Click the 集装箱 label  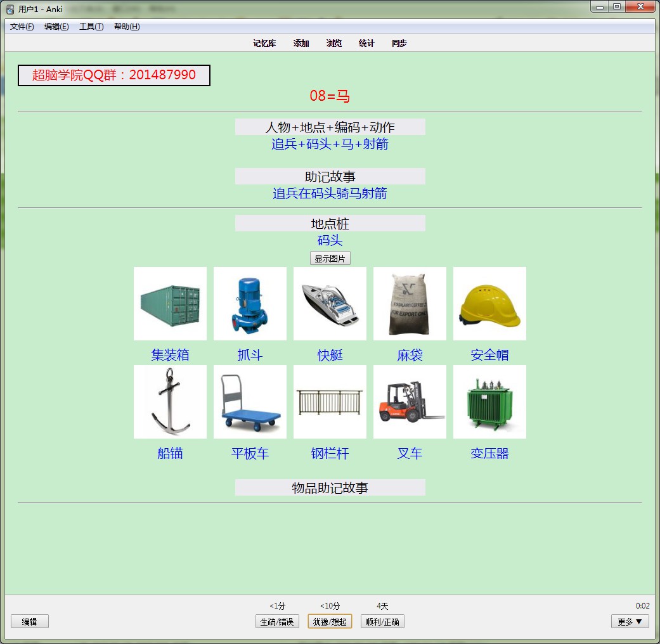click(170, 355)
